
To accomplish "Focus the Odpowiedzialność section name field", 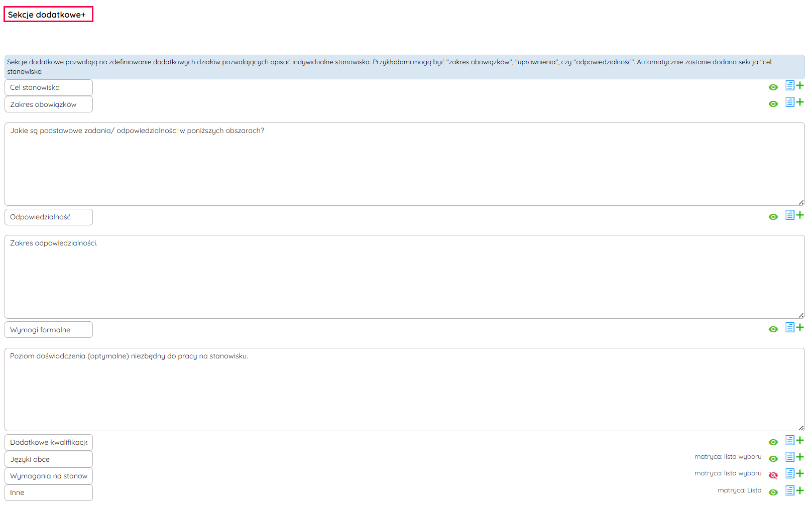I will 49,217.
